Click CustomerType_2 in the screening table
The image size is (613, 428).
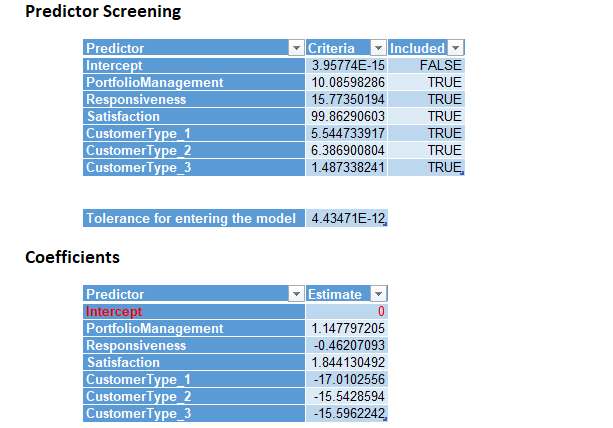pos(194,150)
